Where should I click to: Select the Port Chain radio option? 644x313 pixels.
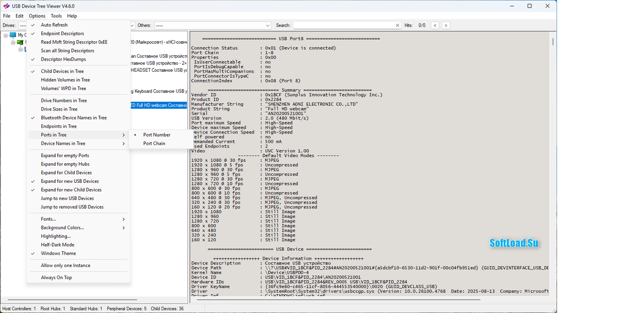click(160, 143)
